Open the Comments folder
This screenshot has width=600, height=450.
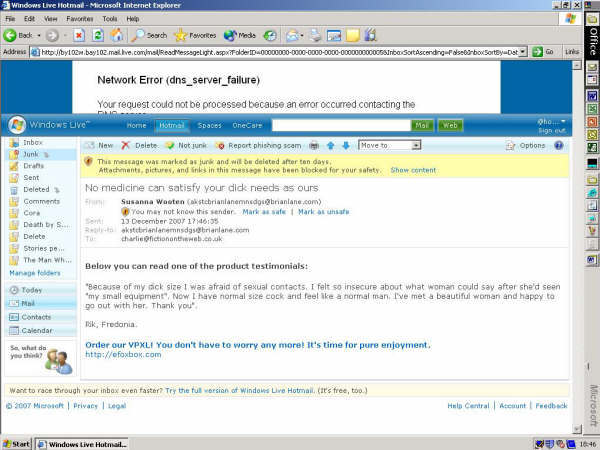pyautogui.click(x=41, y=201)
